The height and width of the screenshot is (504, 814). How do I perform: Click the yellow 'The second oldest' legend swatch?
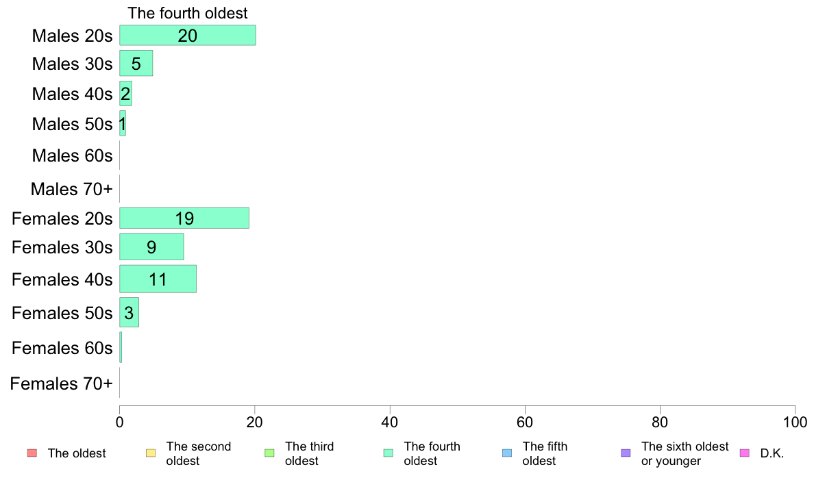pos(151,453)
